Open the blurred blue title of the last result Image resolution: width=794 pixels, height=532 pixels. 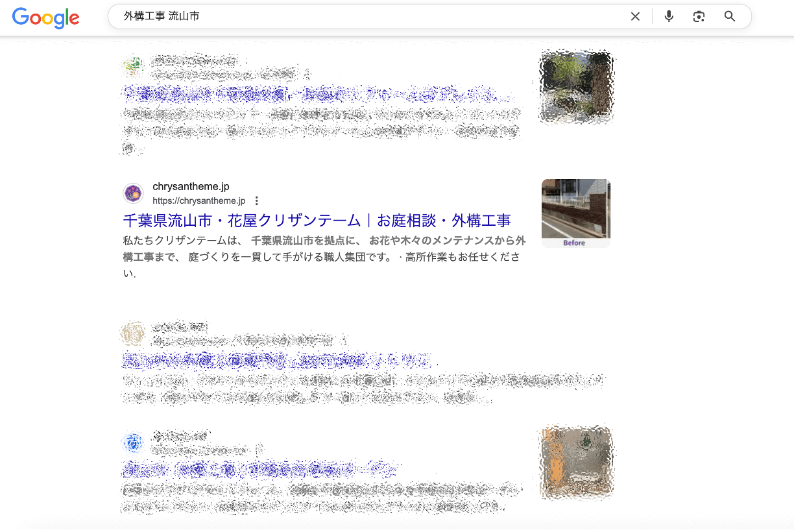click(x=259, y=468)
